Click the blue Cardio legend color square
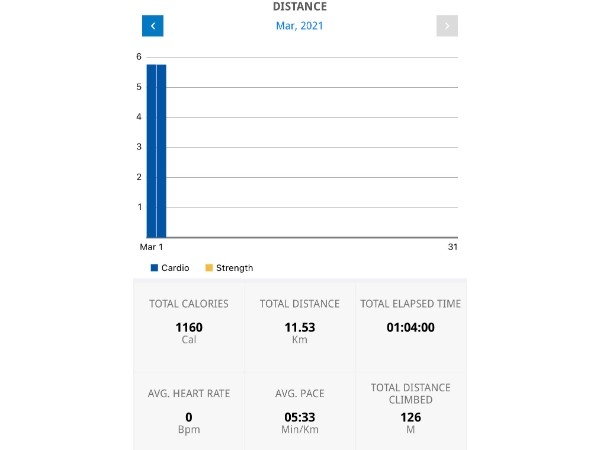Screen dimensions: 600x450 155,268
